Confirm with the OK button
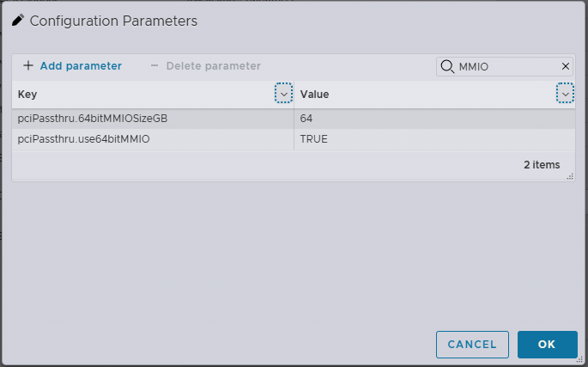588x367 pixels. pyautogui.click(x=547, y=344)
